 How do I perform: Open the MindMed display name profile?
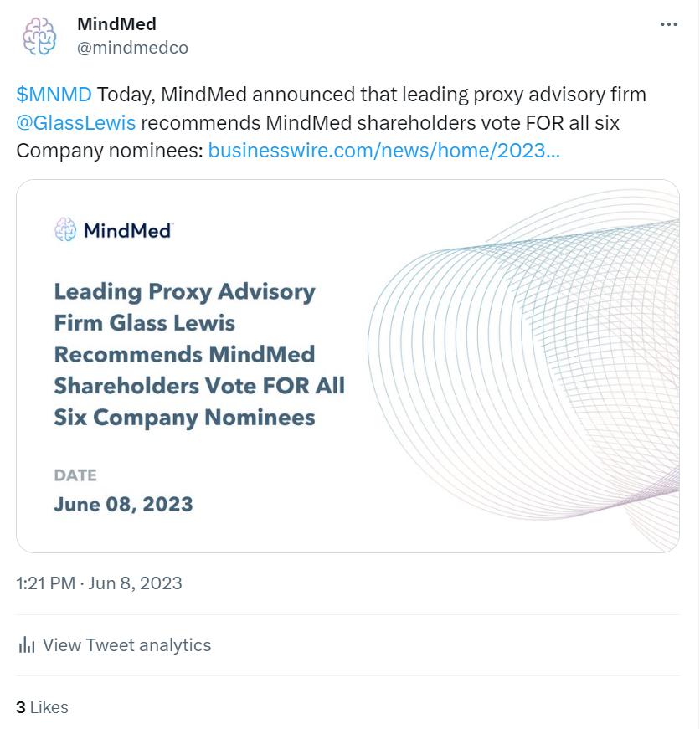(116, 23)
